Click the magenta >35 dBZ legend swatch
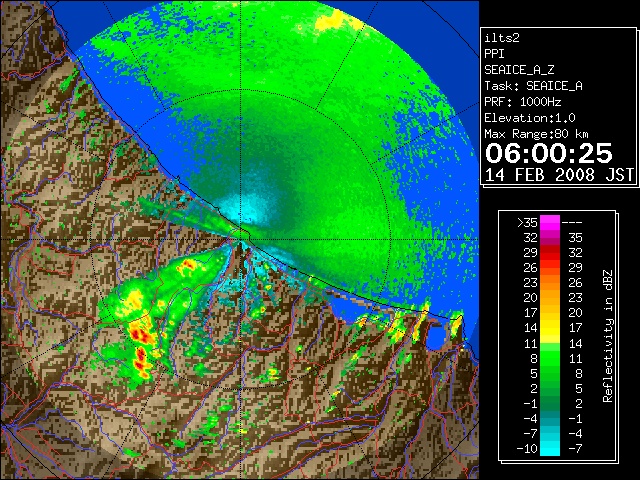This screenshot has width=640, height=480. click(550, 223)
